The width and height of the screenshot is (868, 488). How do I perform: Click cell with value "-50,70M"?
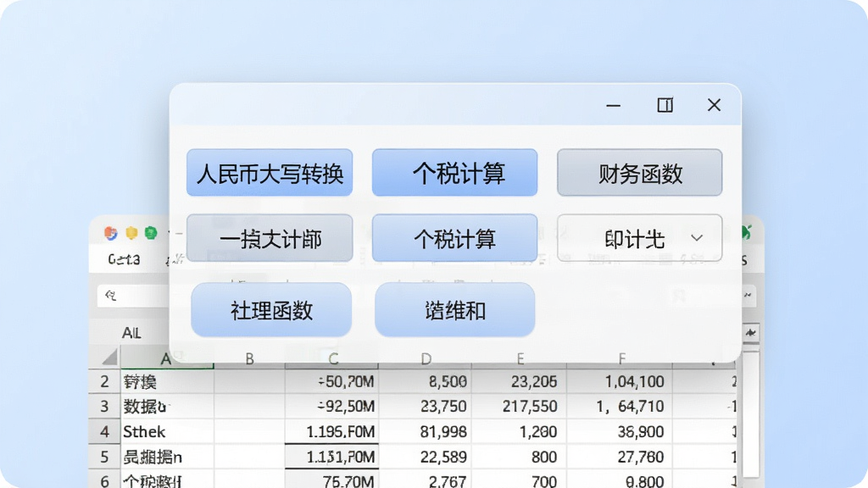tap(331, 381)
